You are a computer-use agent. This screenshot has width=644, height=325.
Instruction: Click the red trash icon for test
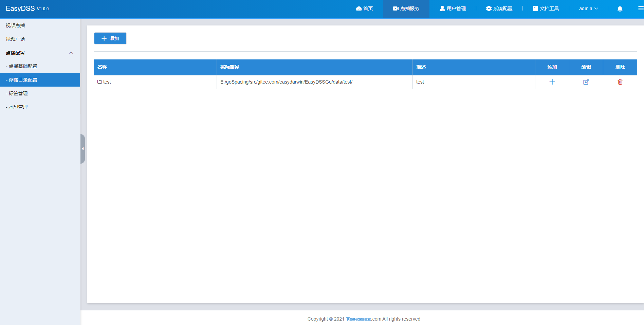click(x=620, y=82)
